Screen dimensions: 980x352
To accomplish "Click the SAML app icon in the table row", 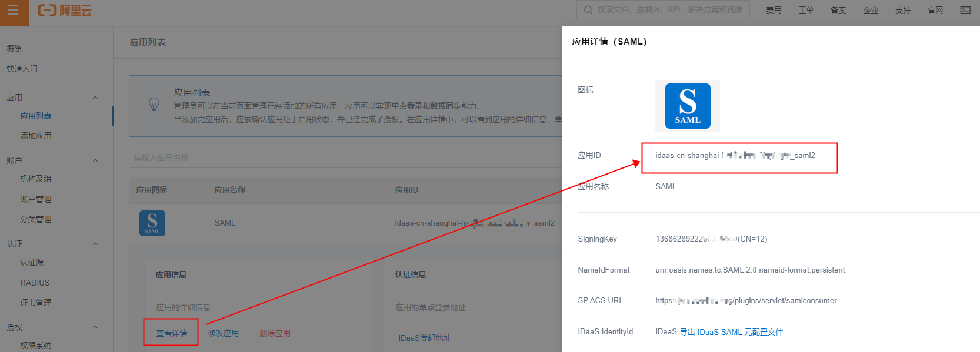I will (152, 223).
